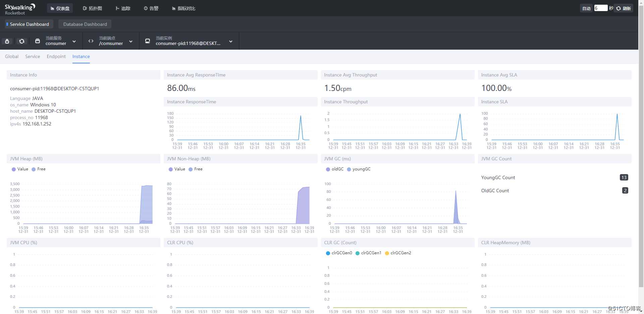Go to the 追踪 trace page
Image resolution: width=644 pixels, height=314 pixels.
click(x=123, y=8)
